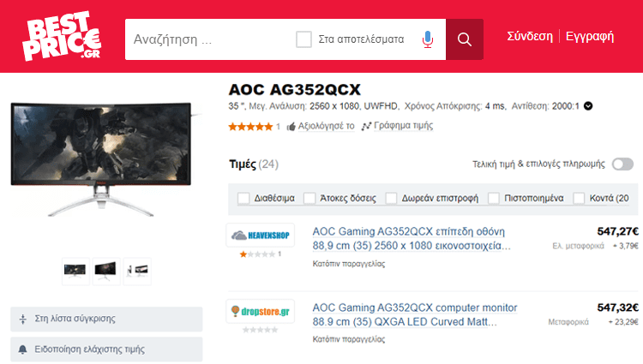643x364 pixels.
Task: Open Heavenshop store logo
Action: pos(261,235)
